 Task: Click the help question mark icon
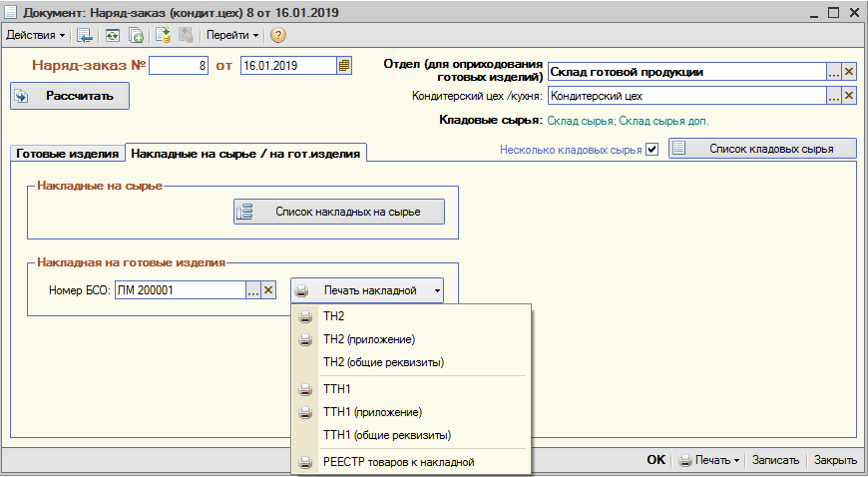(x=278, y=36)
